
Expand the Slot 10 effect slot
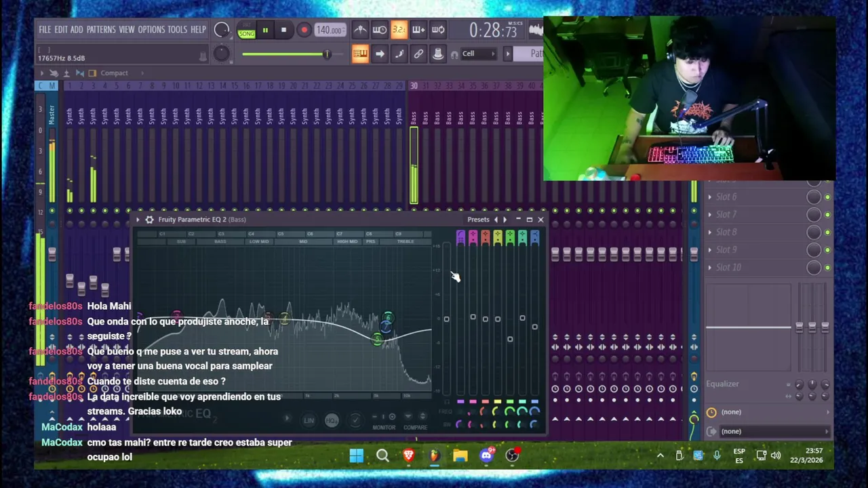710,268
